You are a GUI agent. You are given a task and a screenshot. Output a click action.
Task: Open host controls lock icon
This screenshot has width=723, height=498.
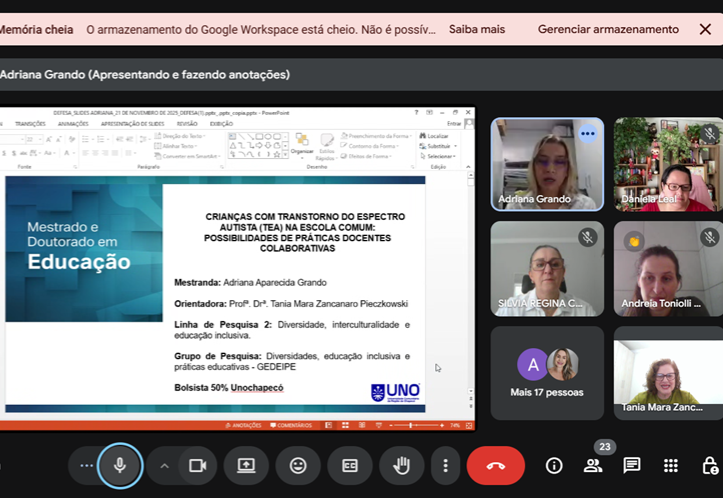point(709,465)
